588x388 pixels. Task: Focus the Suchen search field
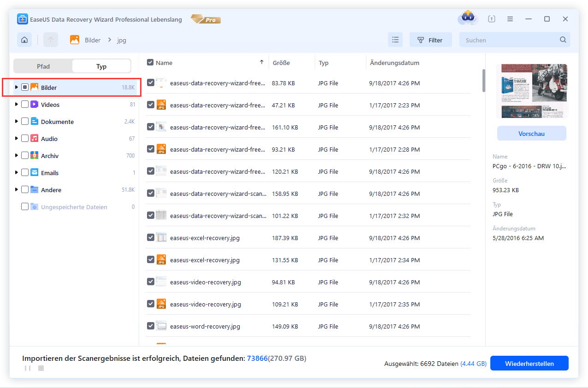point(515,40)
